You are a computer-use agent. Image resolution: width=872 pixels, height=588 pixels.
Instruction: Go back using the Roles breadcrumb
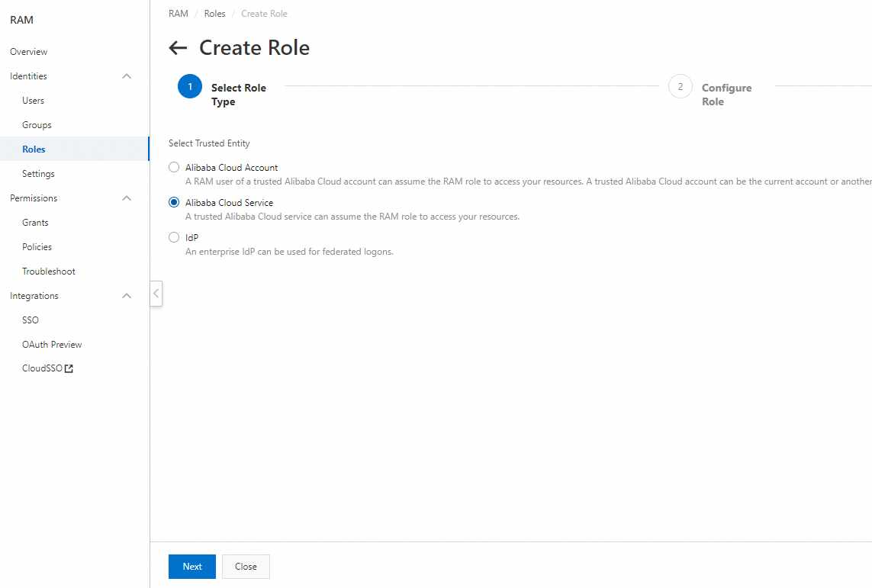(214, 13)
